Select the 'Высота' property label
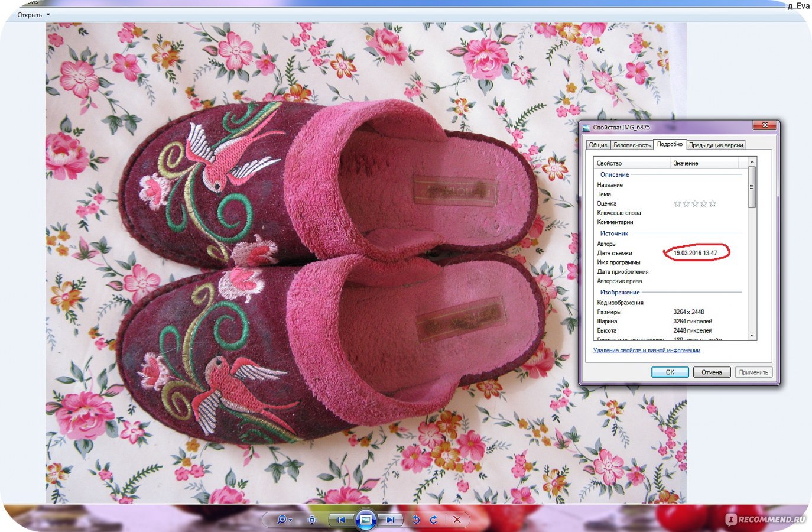Screen dimensions: 812x532 point(606,331)
